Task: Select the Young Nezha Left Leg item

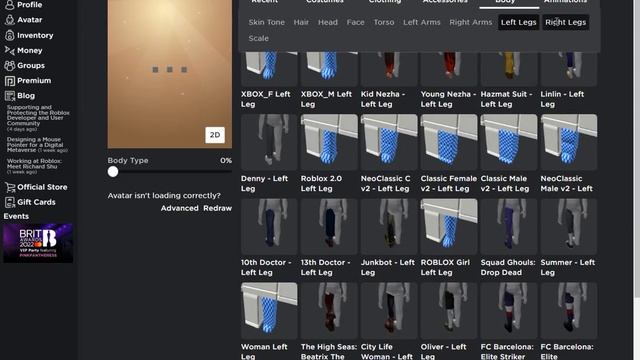Action: tap(449, 69)
